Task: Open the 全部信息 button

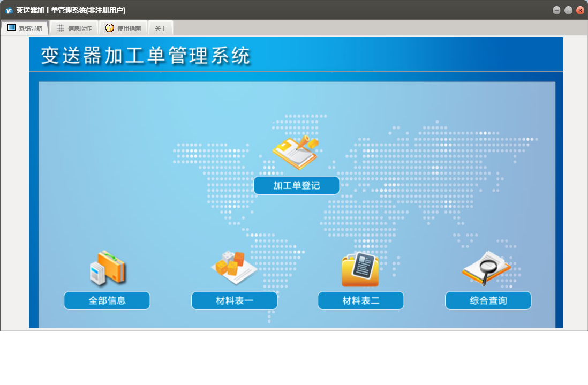Action: (x=107, y=300)
